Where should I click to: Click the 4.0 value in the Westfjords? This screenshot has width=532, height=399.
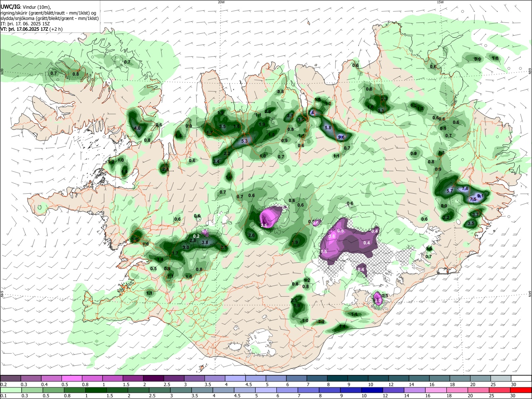coord(137,128)
